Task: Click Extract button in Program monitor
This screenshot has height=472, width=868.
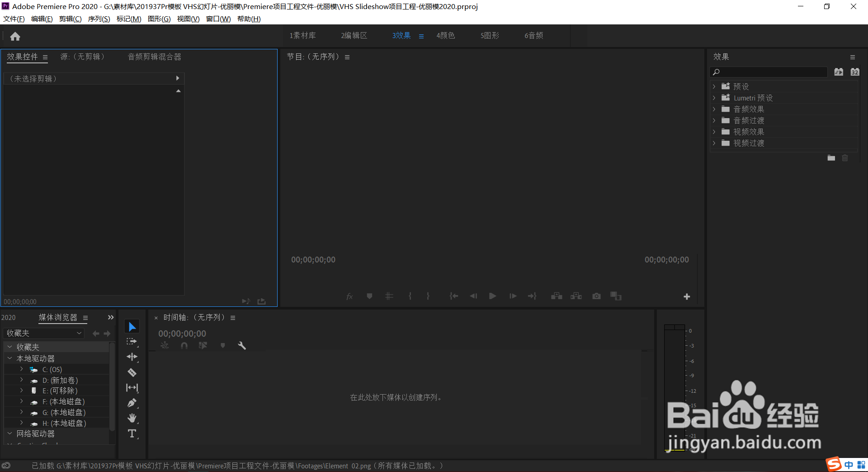Action: [x=576, y=296]
